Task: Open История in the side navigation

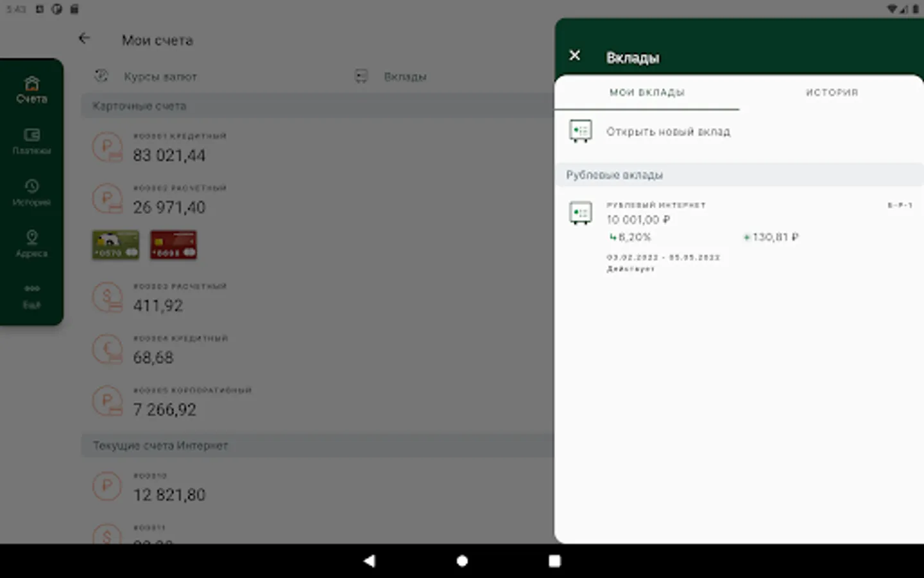Action: [31, 193]
